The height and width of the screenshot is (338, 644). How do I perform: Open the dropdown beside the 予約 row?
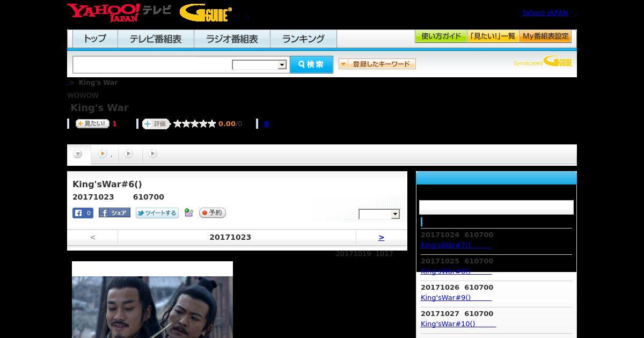[379, 214]
